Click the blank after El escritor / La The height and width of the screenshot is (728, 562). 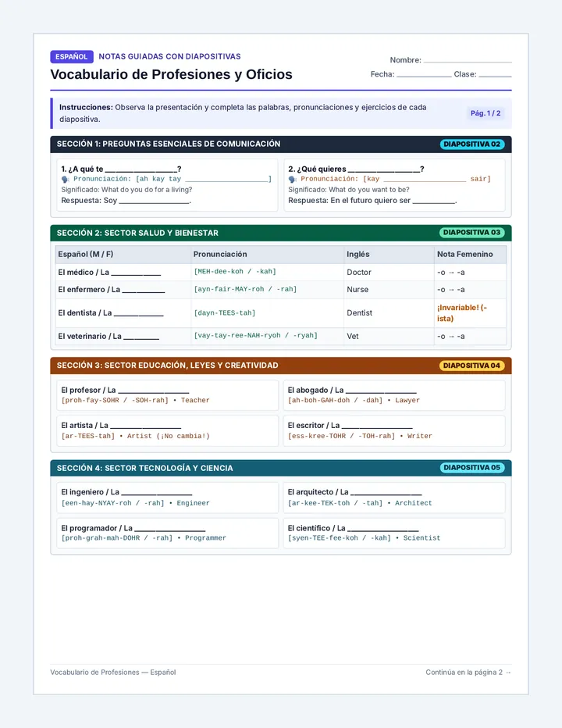click(x=377, y=426)
